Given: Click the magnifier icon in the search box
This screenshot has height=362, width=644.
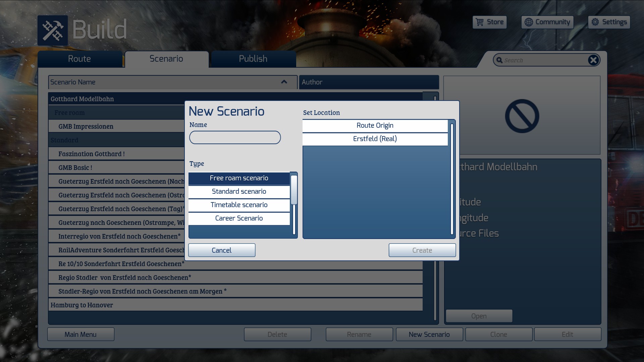Looking at the screenshot, I should pyautogui.click(x=499, y=60).
